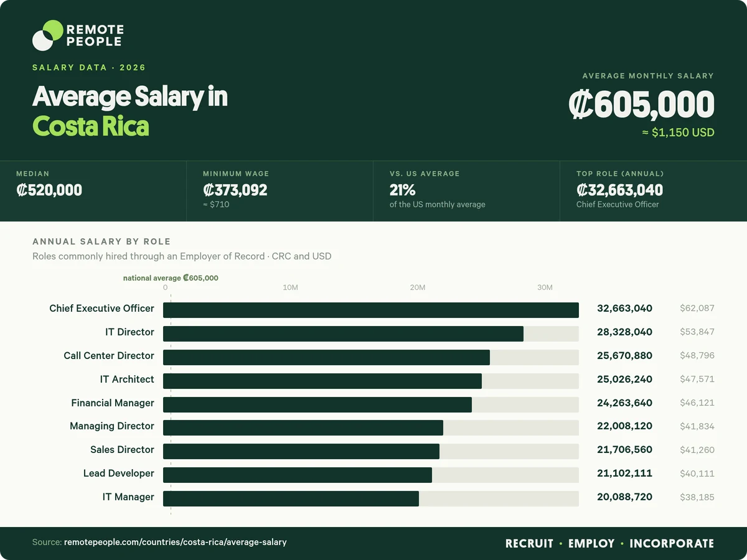Select the MEDIAN stat label
747x560 pixels.
(32, 174)
